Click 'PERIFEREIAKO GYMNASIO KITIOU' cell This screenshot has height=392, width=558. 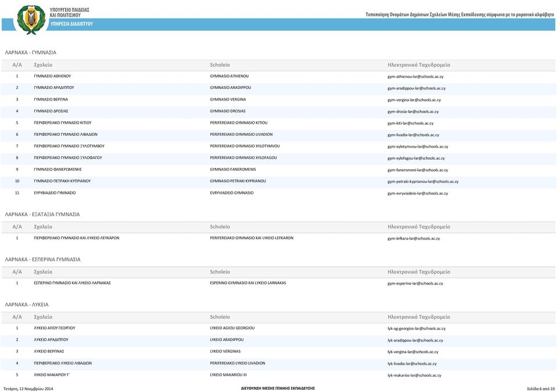[x=239, y=123]
